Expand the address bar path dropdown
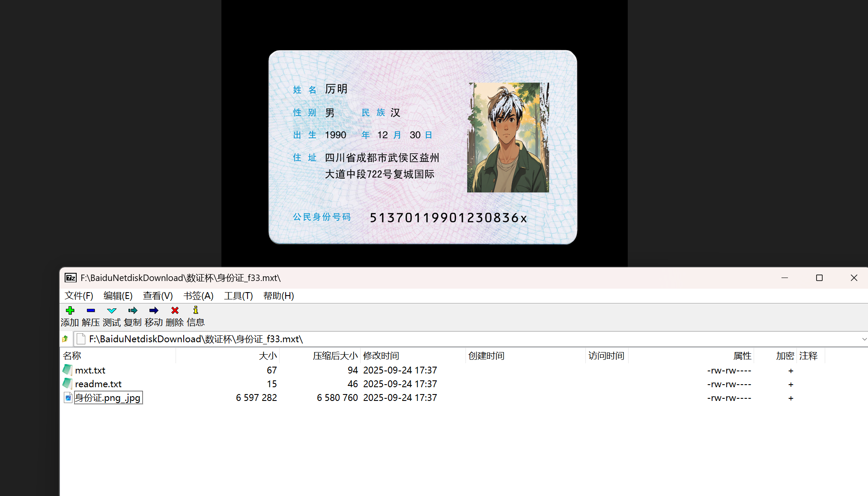Image resolution: width=868 pixels, height=496 pixels. (864, 339)
